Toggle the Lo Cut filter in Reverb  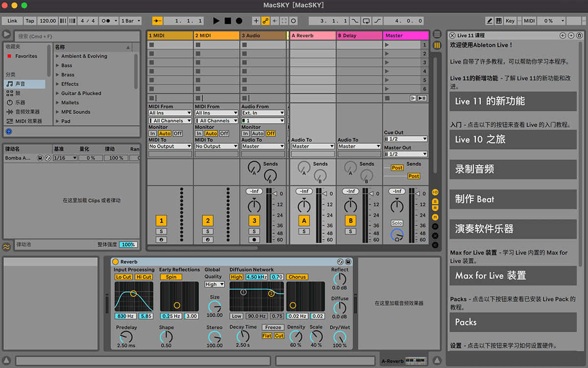[123, 277]
